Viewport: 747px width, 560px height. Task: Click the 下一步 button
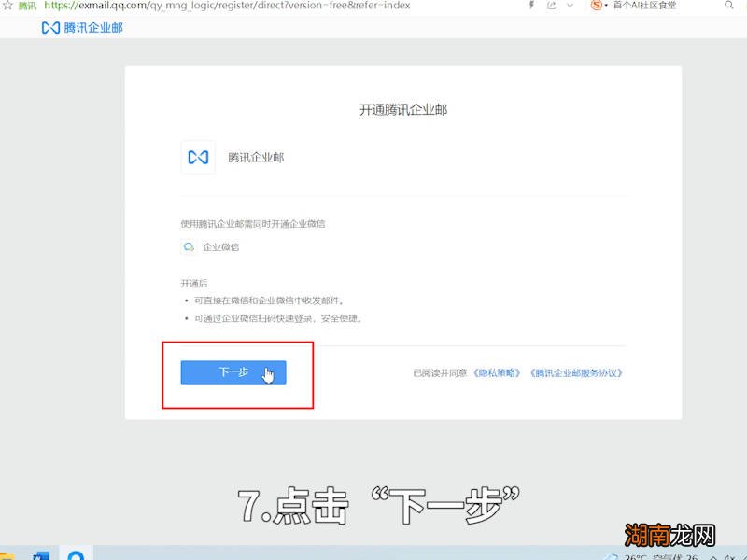coord(232,371)
